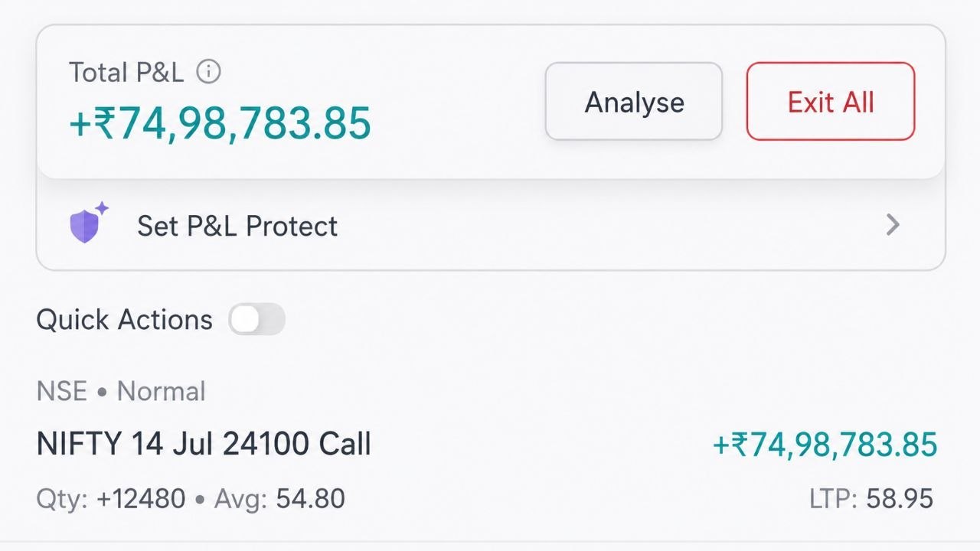Click the Set P&L Protect text
Viewport: 980px width, 551px height.
tap(237, 227)
